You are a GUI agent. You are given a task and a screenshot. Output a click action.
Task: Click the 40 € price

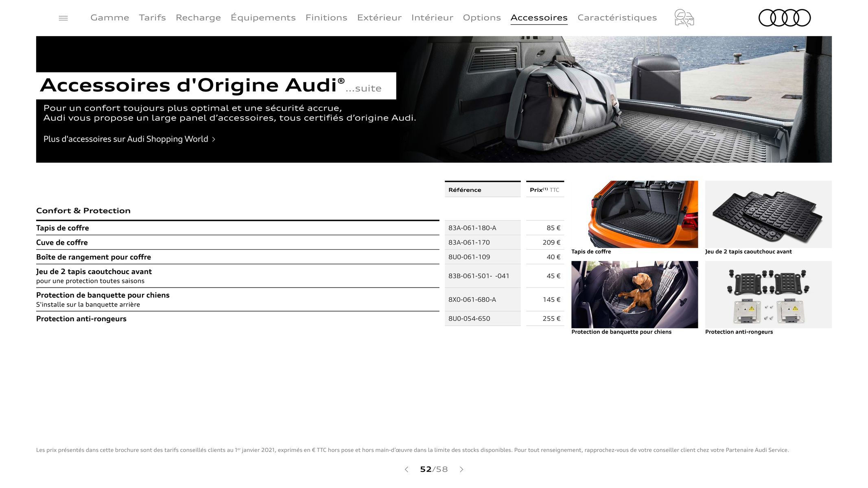coord(553,257)
